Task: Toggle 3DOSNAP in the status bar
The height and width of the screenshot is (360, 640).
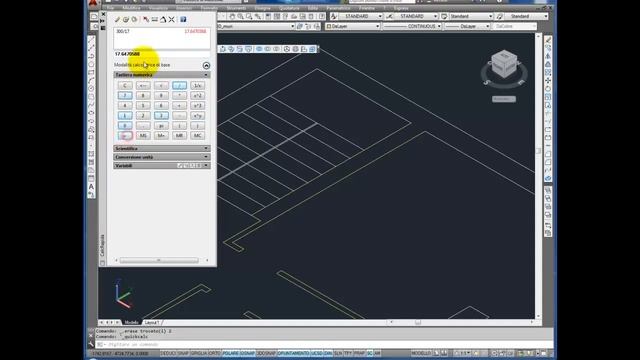Action: point(266,353)
